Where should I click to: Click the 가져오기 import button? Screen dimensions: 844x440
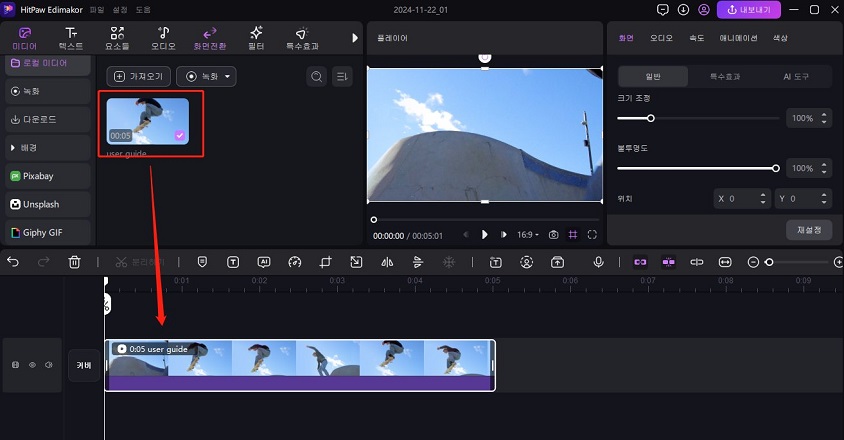click(x=137, y=77)
